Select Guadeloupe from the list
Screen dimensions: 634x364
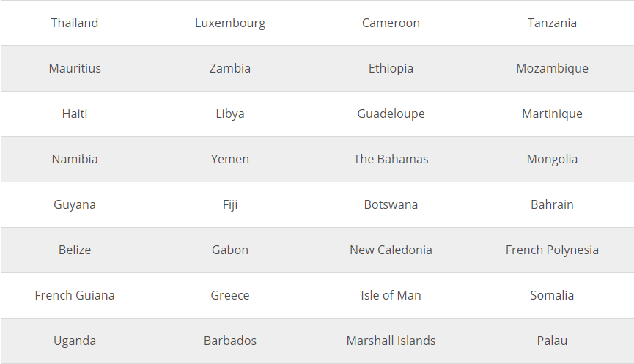[x=391, y=114]
